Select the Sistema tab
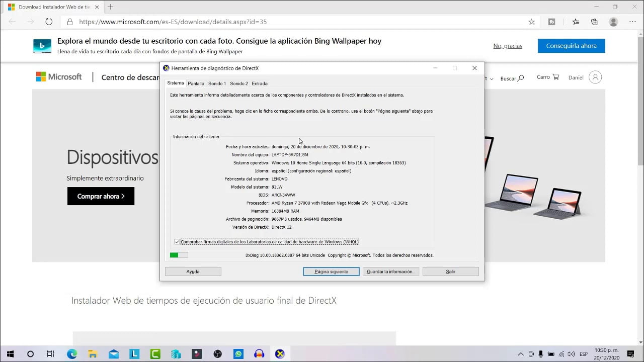This screenshot has height=362, width=644. click(x=176, y=83)
